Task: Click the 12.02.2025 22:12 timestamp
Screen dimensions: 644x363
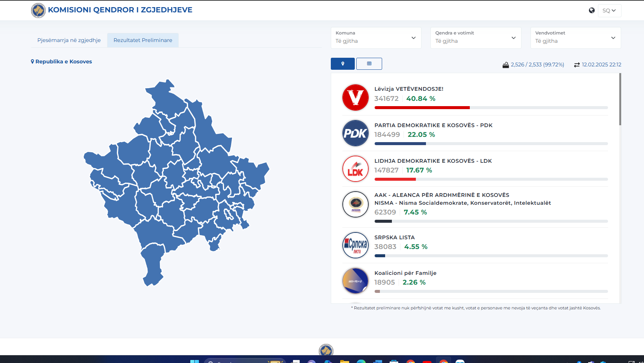Action: (601, 64)
